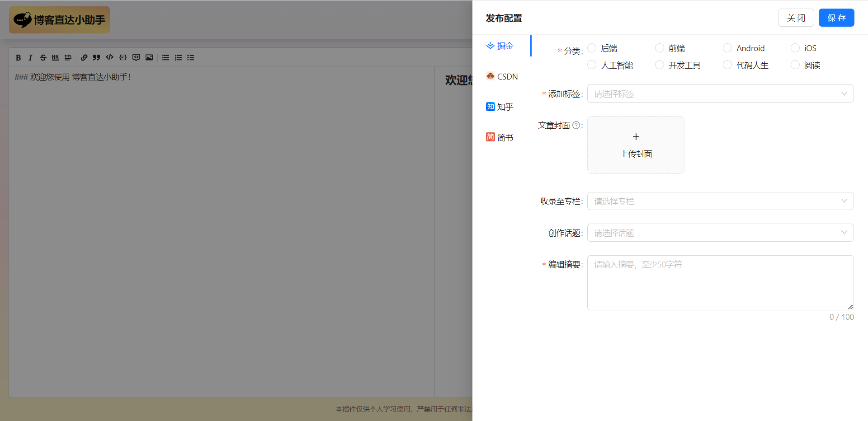Click the 博客直达小助手 logo
The image size is (868, 421).
(x=59, y=20)
